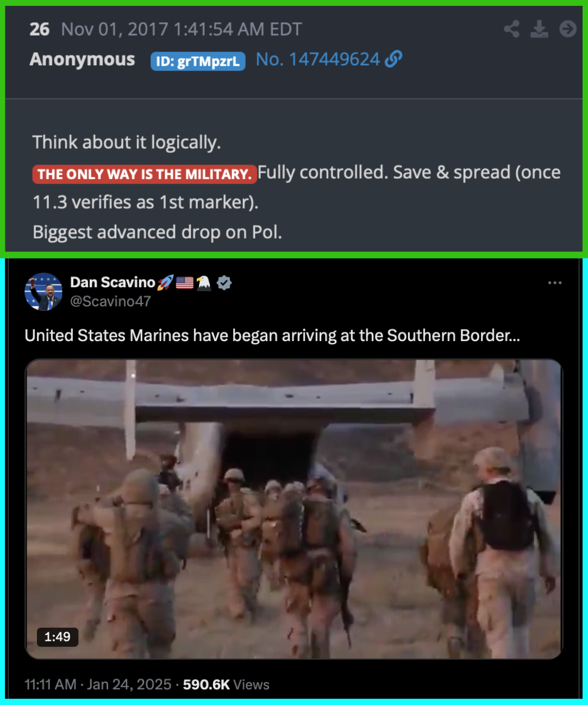The width and height of the screenshot is (588, 705).
Task: Click the share icon on post 26
Action: coord(511,29)
